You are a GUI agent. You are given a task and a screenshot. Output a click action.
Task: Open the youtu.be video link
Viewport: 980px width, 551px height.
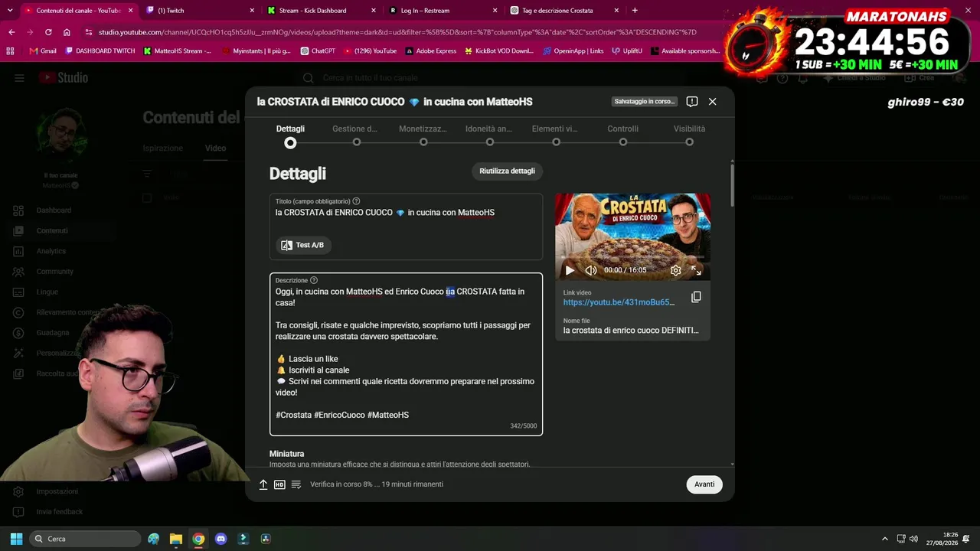coord(619,302)
